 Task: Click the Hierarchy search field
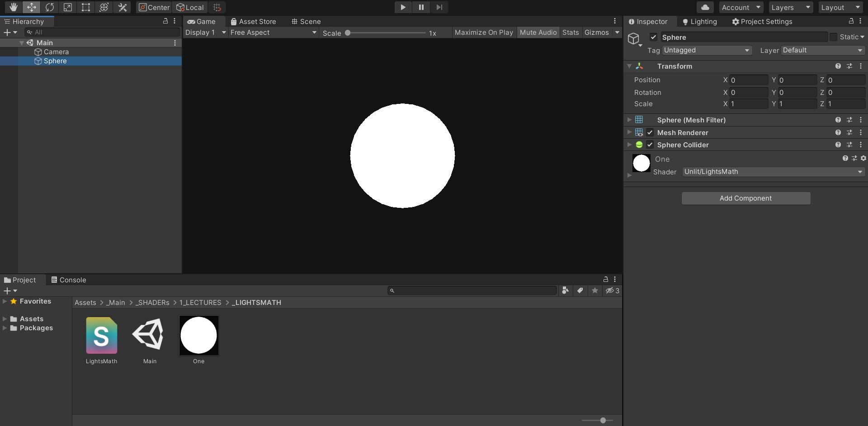coord(103,32)
